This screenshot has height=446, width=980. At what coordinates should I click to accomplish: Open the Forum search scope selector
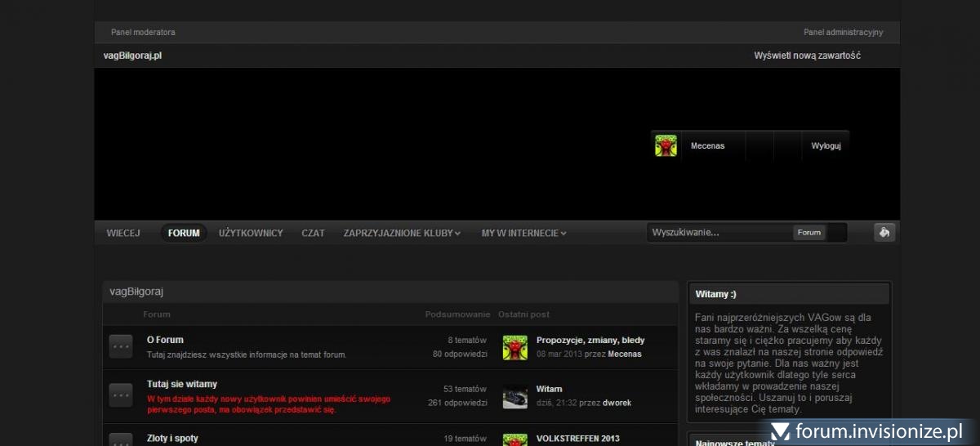(809, 233)
